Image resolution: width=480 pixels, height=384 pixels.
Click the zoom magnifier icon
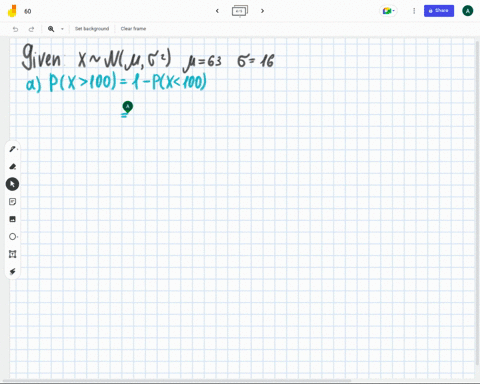tap(51, 29)
